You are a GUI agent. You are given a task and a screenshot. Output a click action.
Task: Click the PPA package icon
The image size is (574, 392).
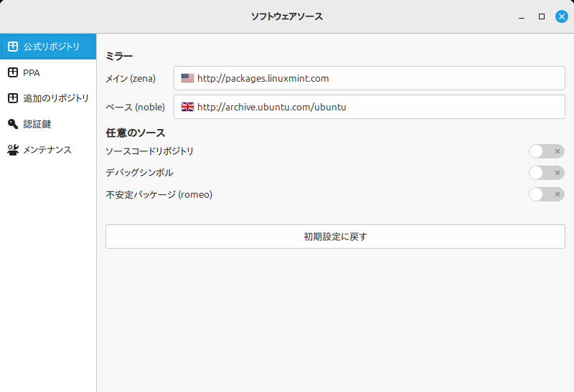coord(13,72)
